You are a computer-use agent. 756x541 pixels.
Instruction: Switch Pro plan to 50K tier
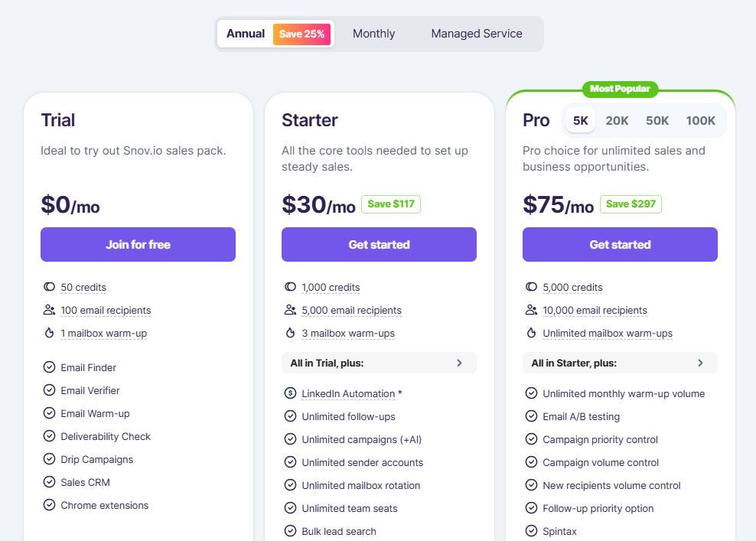[x=657, y=121]
